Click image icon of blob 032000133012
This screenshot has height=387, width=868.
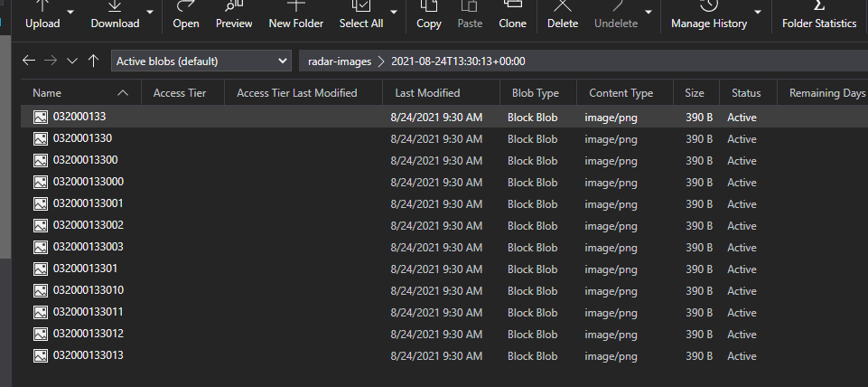(41, 334)
